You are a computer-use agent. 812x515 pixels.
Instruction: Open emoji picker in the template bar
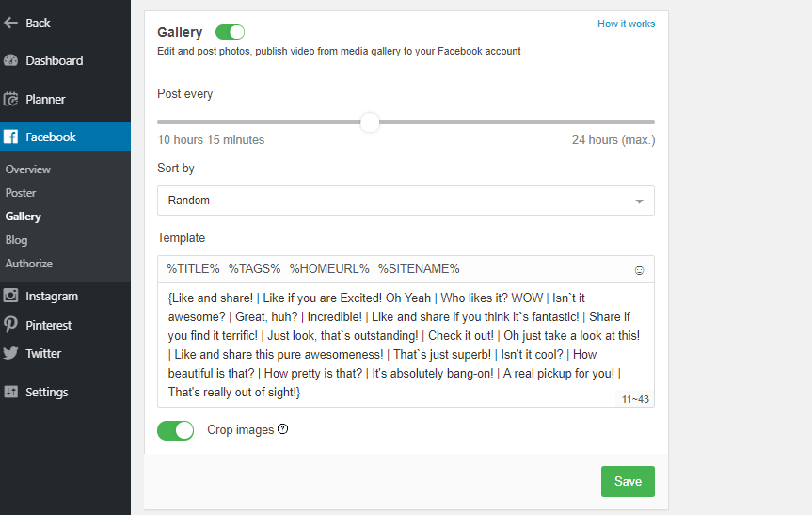pos(640,270)
